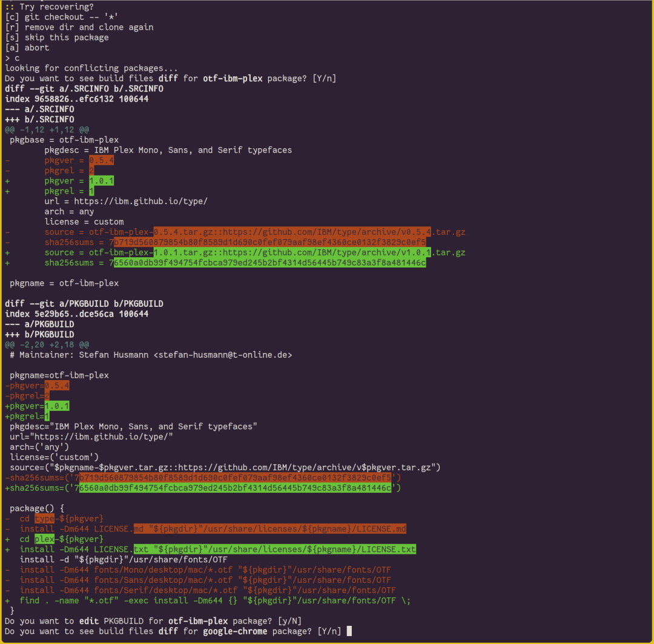
Task: Click the removed 'install -Dm644 LICENSE.md' line
Action: pyautogui.click(x=206, y=529)
